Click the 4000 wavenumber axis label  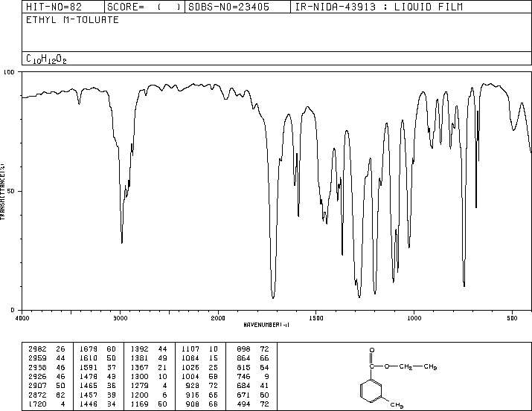tap(22, 318)
